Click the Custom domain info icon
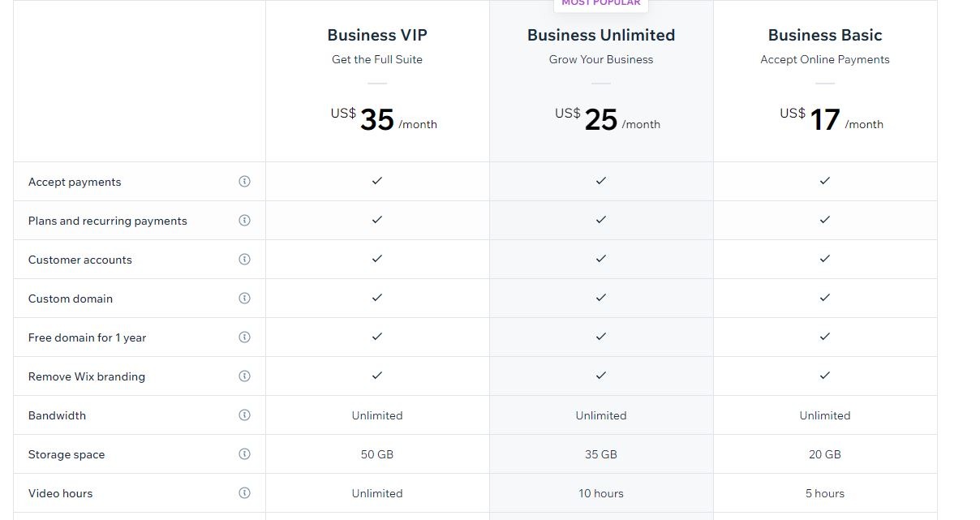 pyautogui.click(x=244, y=299)
